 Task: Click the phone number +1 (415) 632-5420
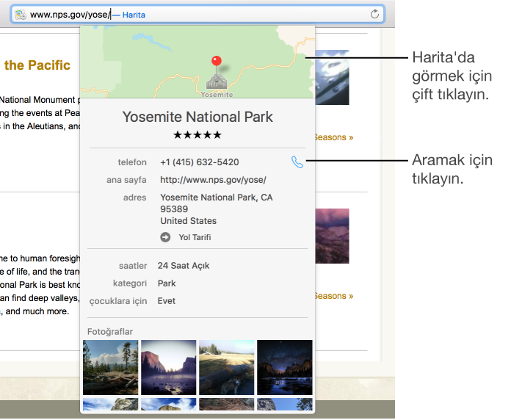tap(200, 162)
